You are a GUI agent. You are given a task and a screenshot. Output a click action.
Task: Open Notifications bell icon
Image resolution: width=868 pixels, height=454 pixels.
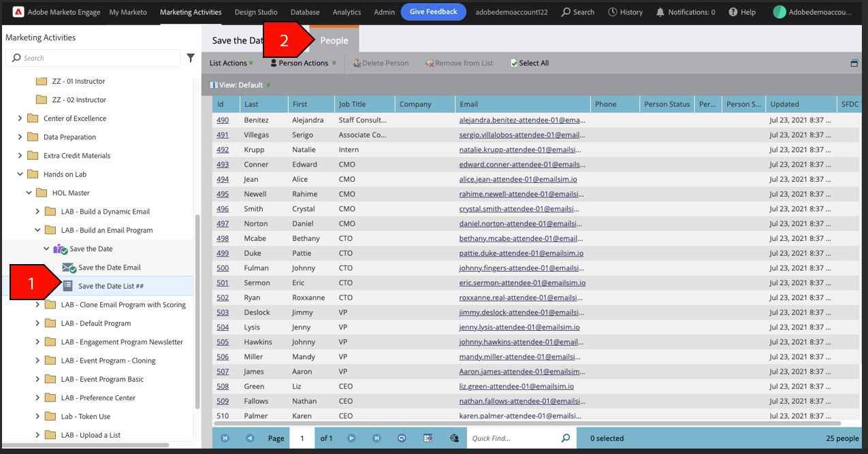coord(660,12)
